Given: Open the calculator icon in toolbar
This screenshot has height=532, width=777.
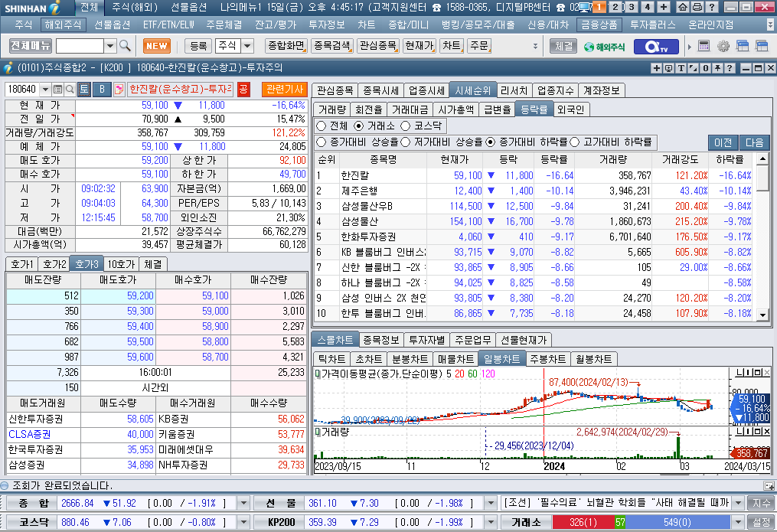Looking at the screenshot, I should click(x=704, y=46).
